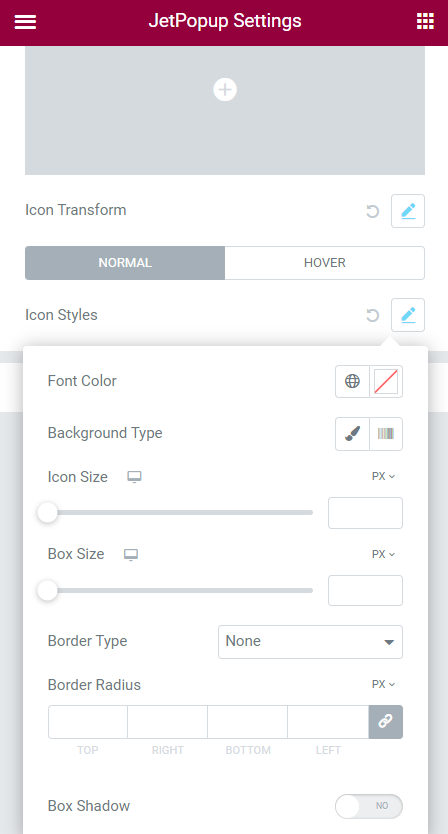Edit Icon Transform with pencil icon
This screenshot has width=448, height=834.
coord(408,211)
